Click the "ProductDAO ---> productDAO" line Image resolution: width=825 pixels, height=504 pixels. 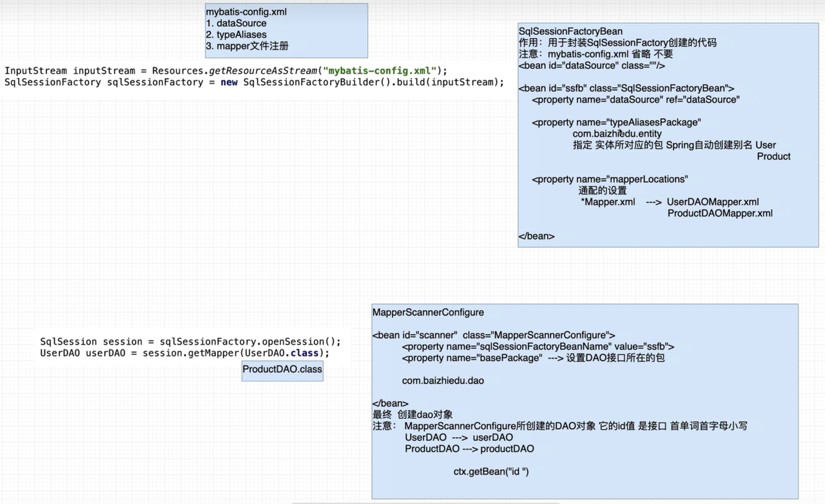469,449
